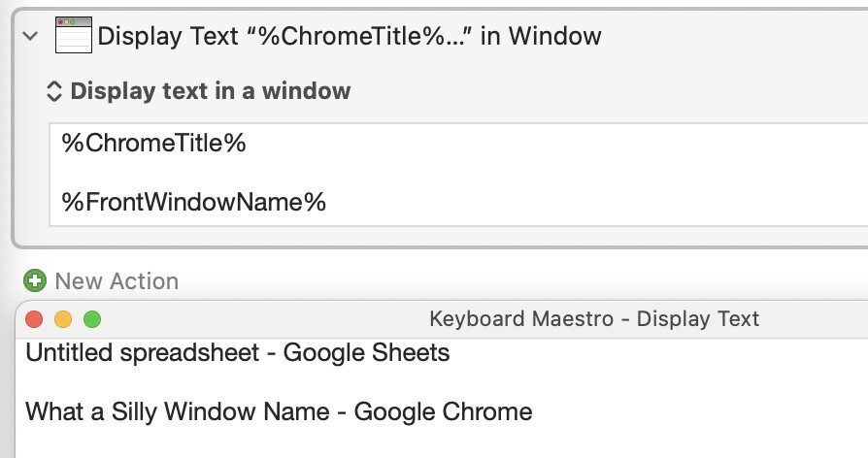Minimize the Display Text window with yellow button
This screenshot has width=868, height=458.
click(63, 318)
